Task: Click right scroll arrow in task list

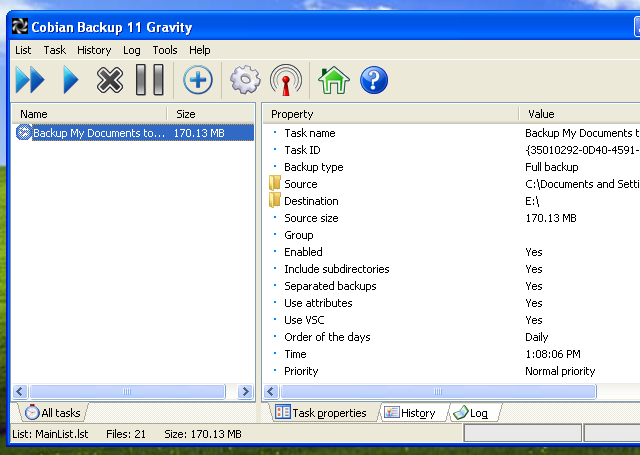Action: click(245, 391)
